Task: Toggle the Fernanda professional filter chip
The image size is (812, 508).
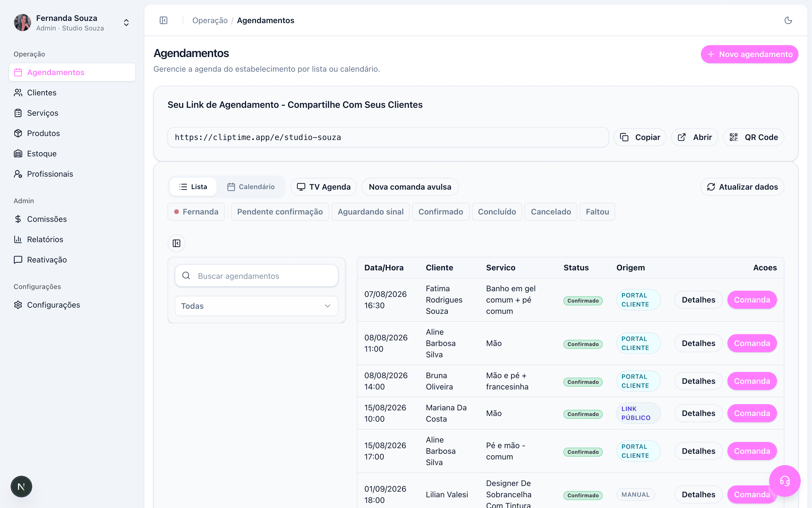Action: click(x=196, y=212)
